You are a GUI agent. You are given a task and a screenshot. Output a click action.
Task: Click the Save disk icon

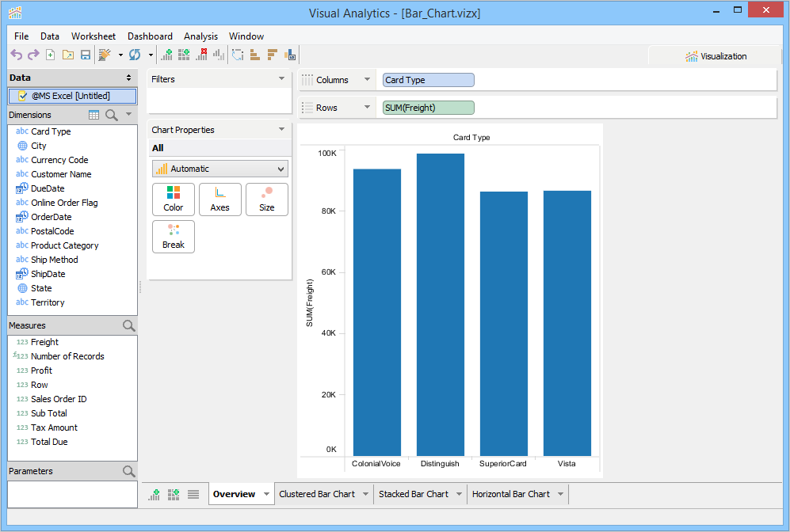(x=86, y=55)
